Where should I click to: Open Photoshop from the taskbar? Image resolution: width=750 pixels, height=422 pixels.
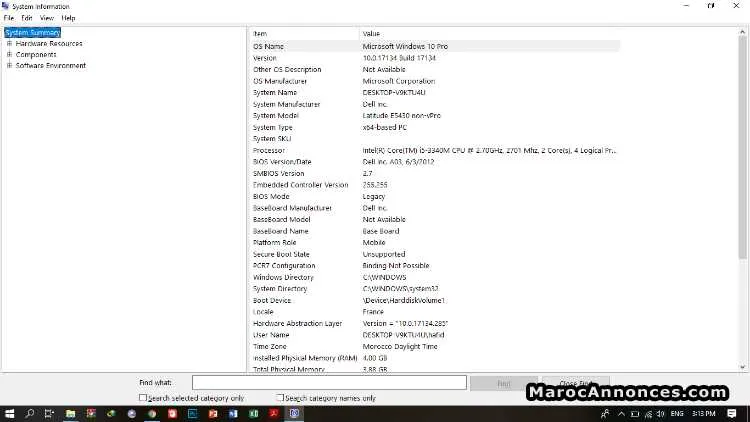(x=193, y=413)
